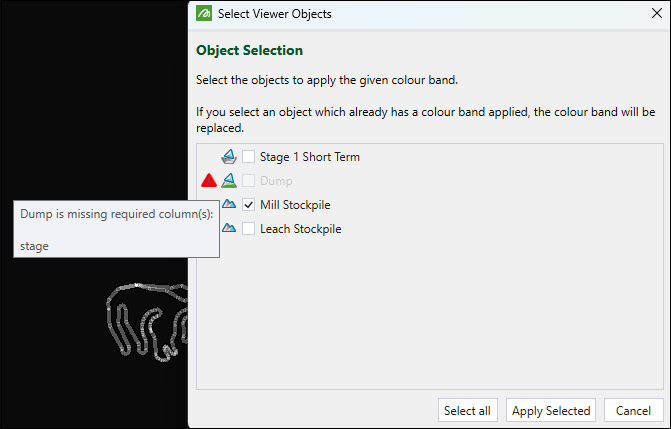Click the application logo in dialog title bar
This screenshot has height=429, width=671.
[x=204, y=15]
